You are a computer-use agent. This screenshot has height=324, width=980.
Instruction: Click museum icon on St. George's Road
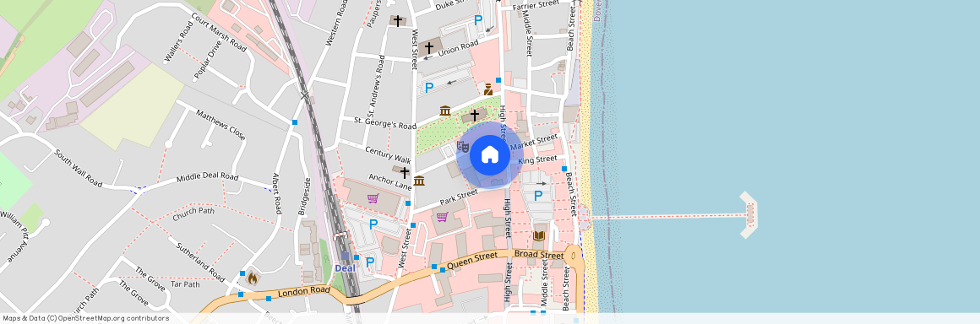pyautogui.click(x=445, y=111)
